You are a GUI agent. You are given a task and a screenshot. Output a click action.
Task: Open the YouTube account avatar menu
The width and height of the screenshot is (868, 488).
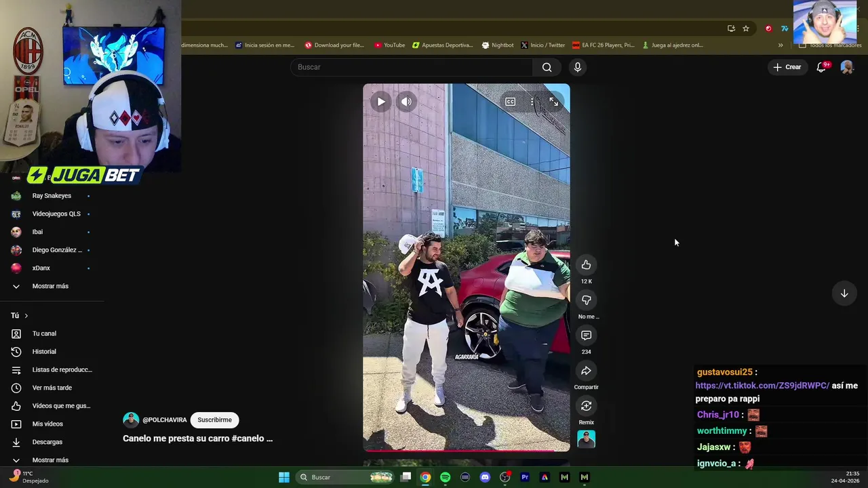click(847, 67)
